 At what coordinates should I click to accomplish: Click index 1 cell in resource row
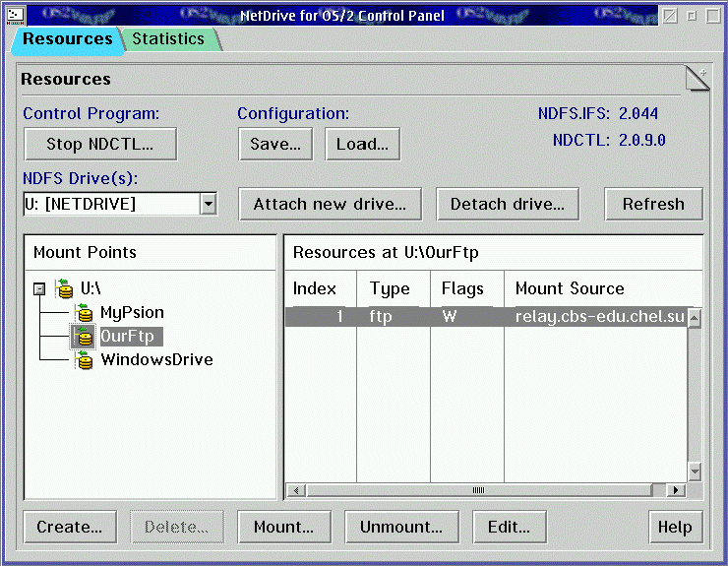(321, 316)
